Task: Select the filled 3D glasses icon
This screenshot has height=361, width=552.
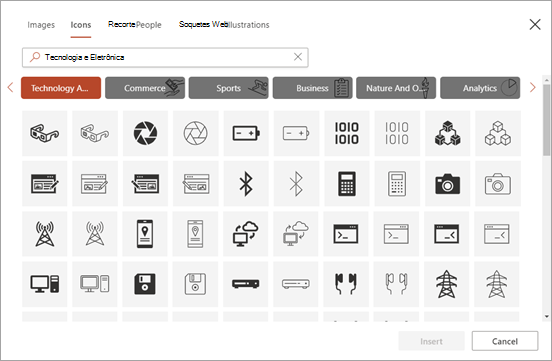Action: coord(44,133)
